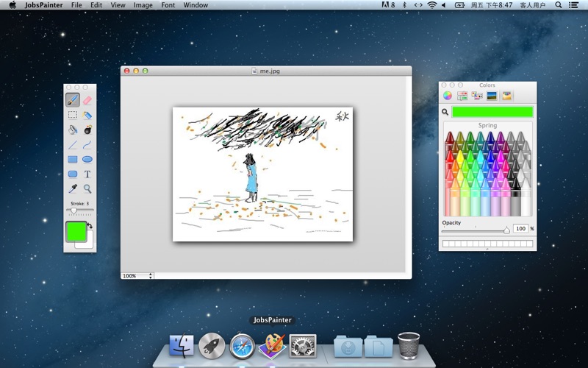Click the volume speaker icon in menu bar
588x368 pixels.
pyautogui.click(x=444, y=5)
